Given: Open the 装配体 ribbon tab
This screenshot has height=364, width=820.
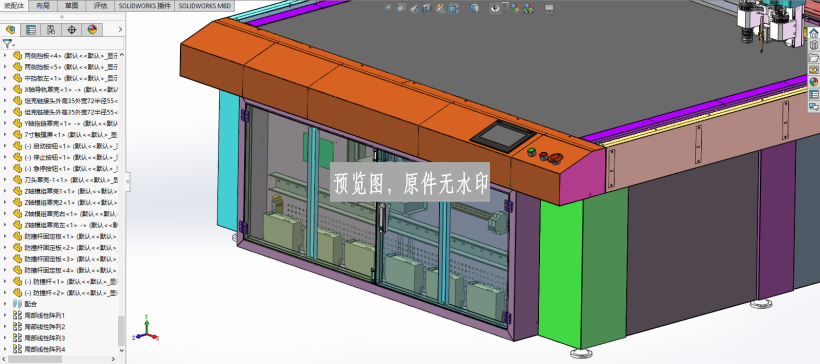Looking at the screenshot, I should [14, 6].
